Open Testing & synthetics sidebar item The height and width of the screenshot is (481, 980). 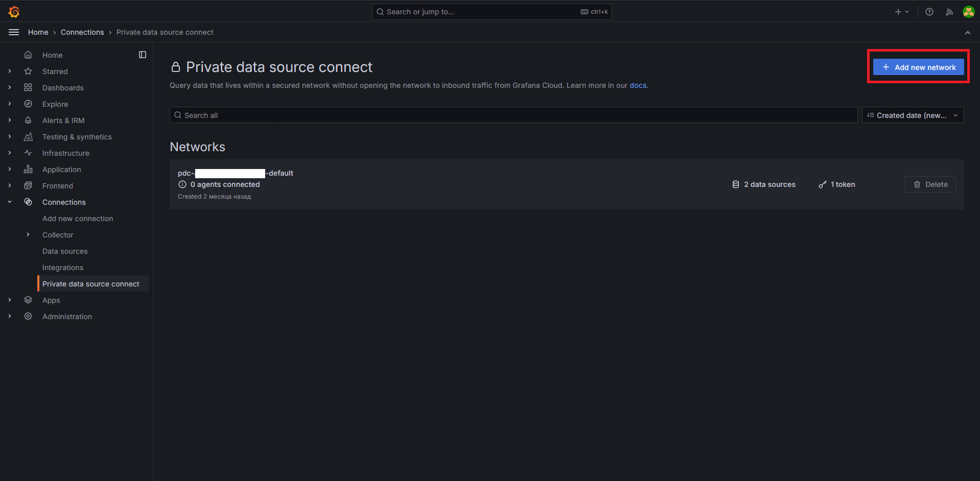77,137
